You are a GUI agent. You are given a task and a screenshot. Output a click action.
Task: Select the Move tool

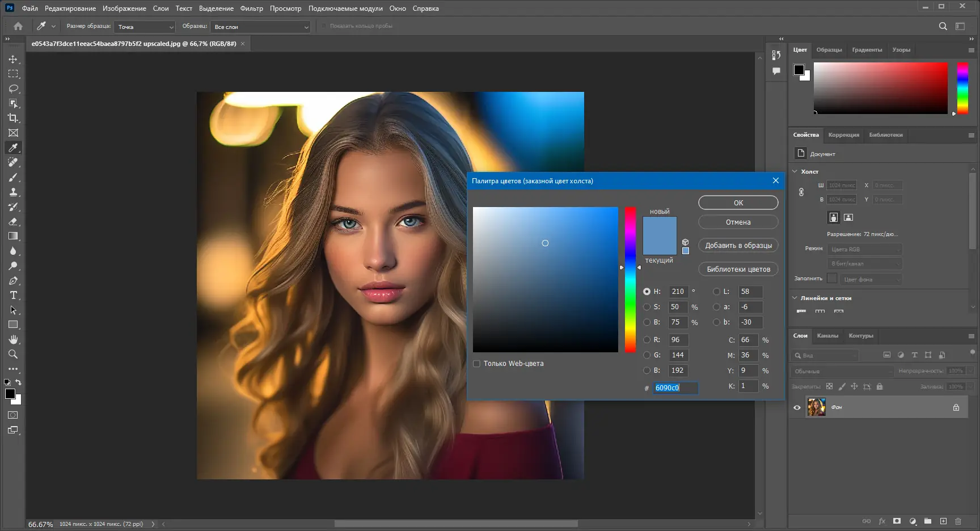point(13,59)
